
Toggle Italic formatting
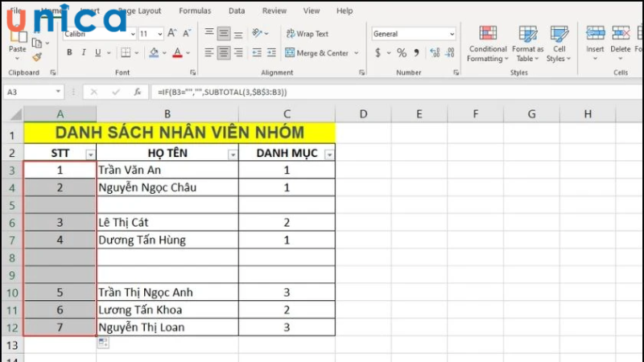[x=84, y=52]
